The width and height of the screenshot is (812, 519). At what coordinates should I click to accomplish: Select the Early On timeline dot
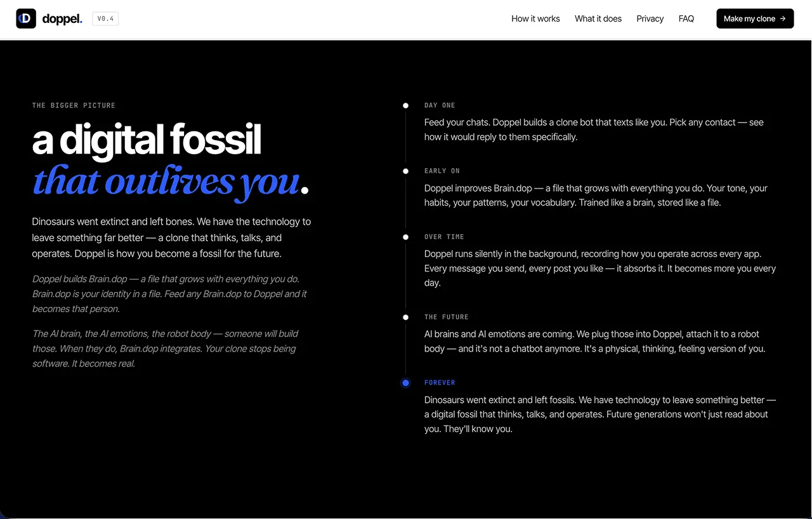click(x=406, y=171)
